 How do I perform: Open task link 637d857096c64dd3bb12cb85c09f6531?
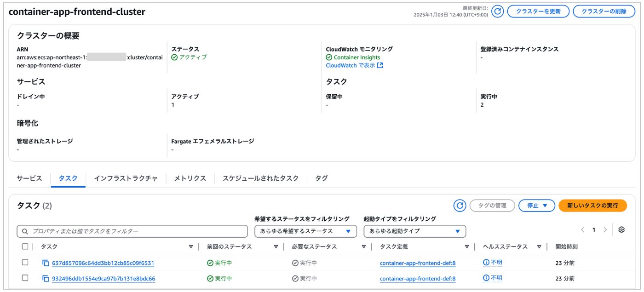pyautogui.click(x=103, y=263)
